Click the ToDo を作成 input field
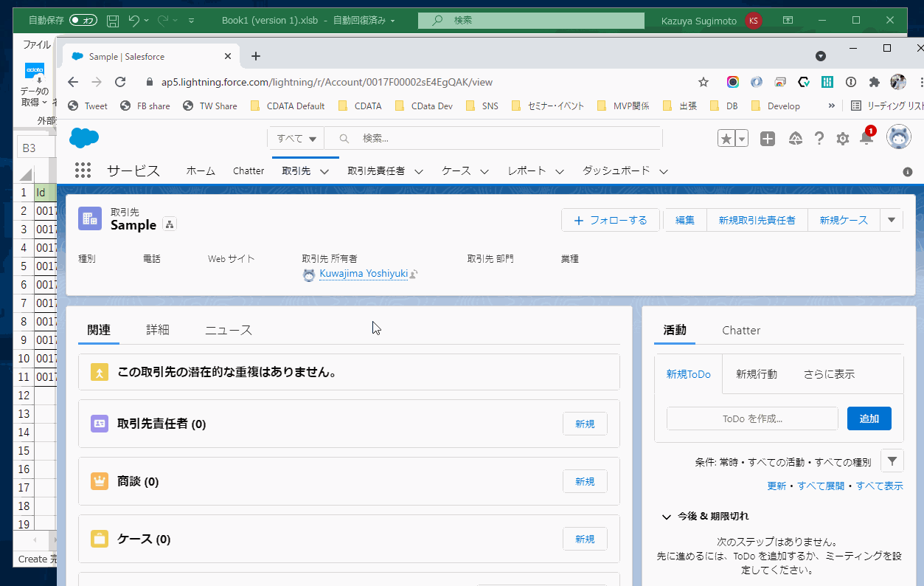The width and height of the screenshot is (924, 586). (752, 418)
